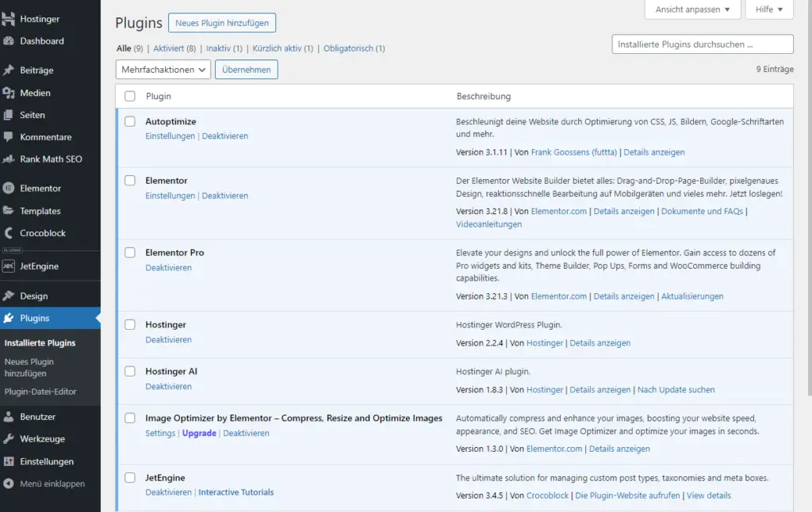Open Interactive Tutorials link for JetEngine
The image size is (812, 512).
tap(236, 492)
